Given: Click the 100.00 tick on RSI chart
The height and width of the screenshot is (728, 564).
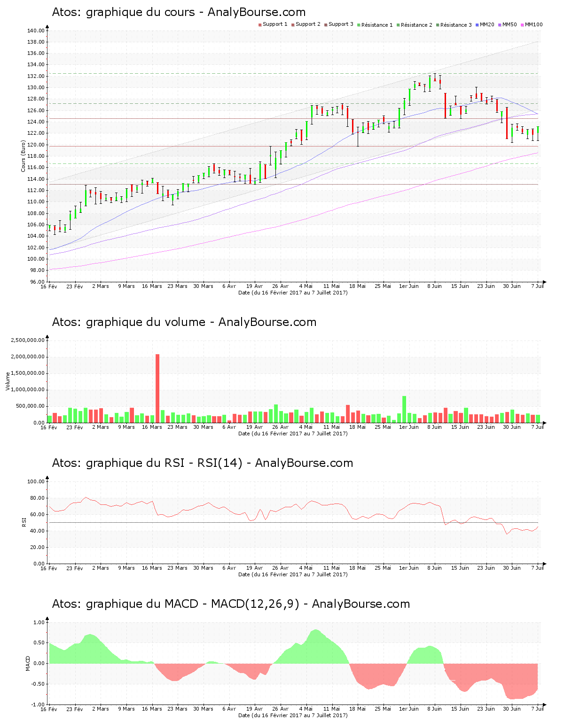Looking at the screenshot, I should [x=36, y=481].
